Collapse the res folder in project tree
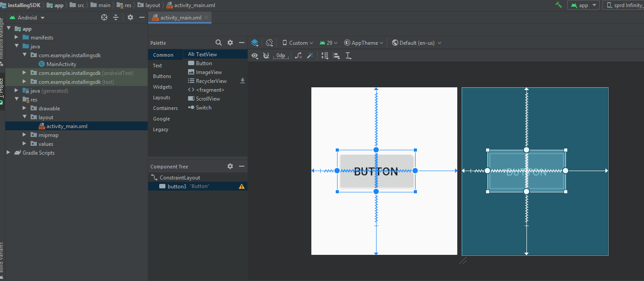644x281 pixels. (x=16, y=100)
